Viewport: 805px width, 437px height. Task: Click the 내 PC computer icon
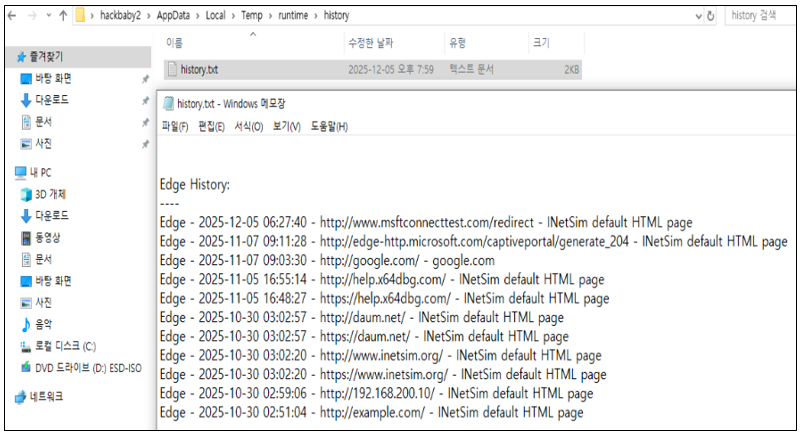21,173
